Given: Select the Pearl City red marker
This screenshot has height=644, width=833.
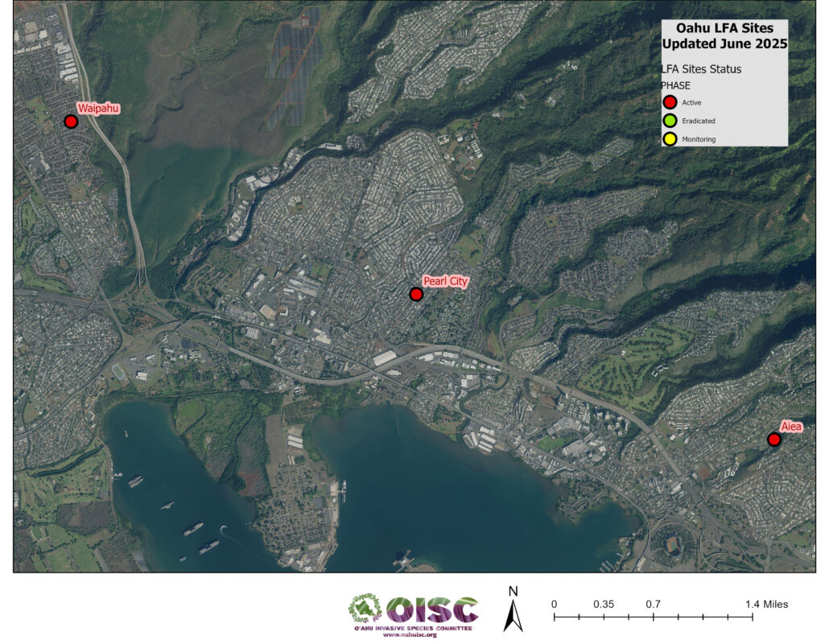Looking at the screenshot, I should (416, 295).
